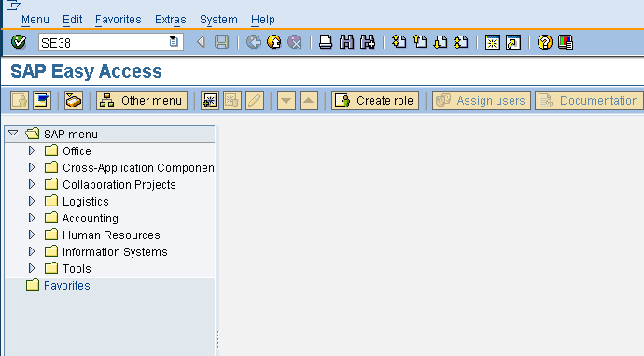Click the Find binoculars icon

(346, 42)
